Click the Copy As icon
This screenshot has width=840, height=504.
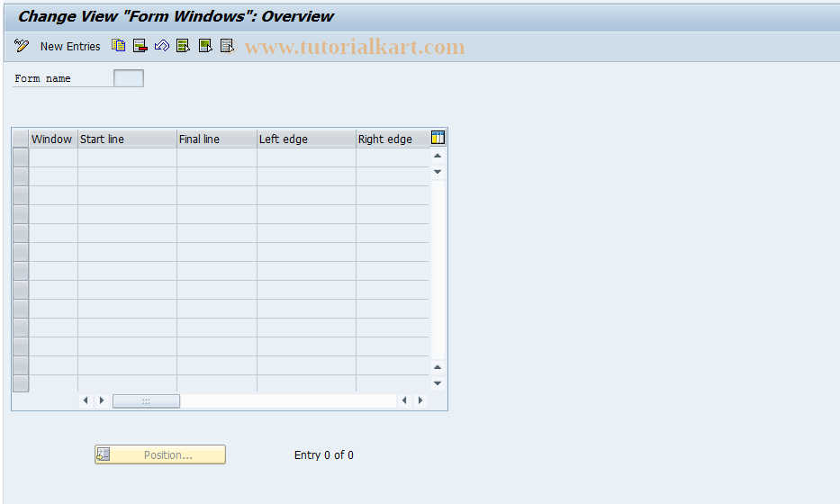tap(119, 46)
